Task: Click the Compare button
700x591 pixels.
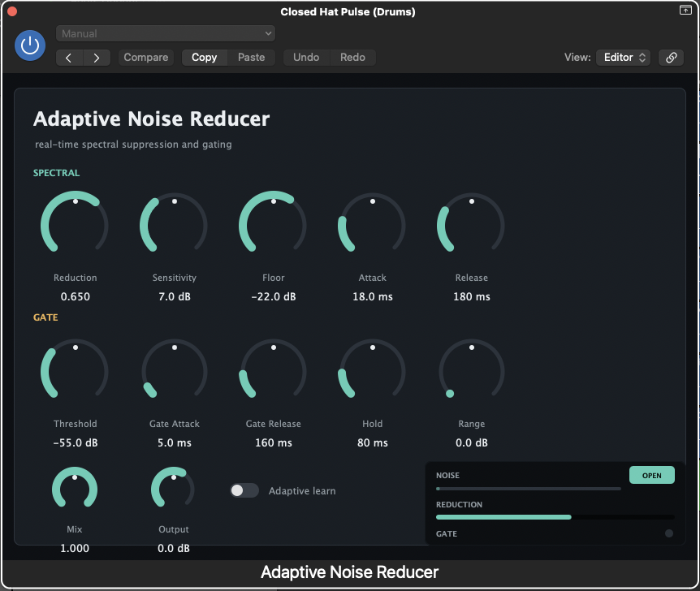Action: tap(146, 58)
